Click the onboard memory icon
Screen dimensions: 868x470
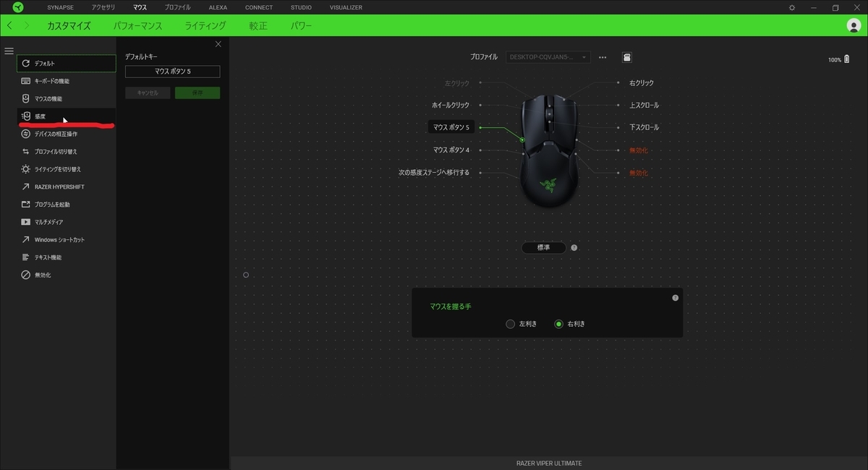coord(627,57)
